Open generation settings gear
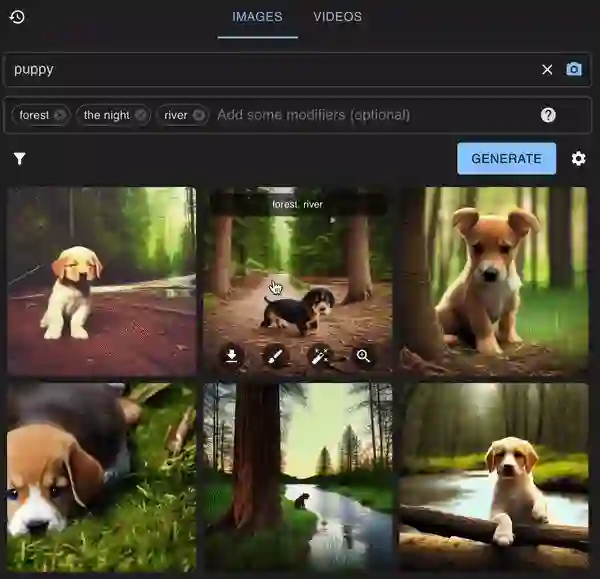The image size is (600, 579). click(x=578, y=158)
